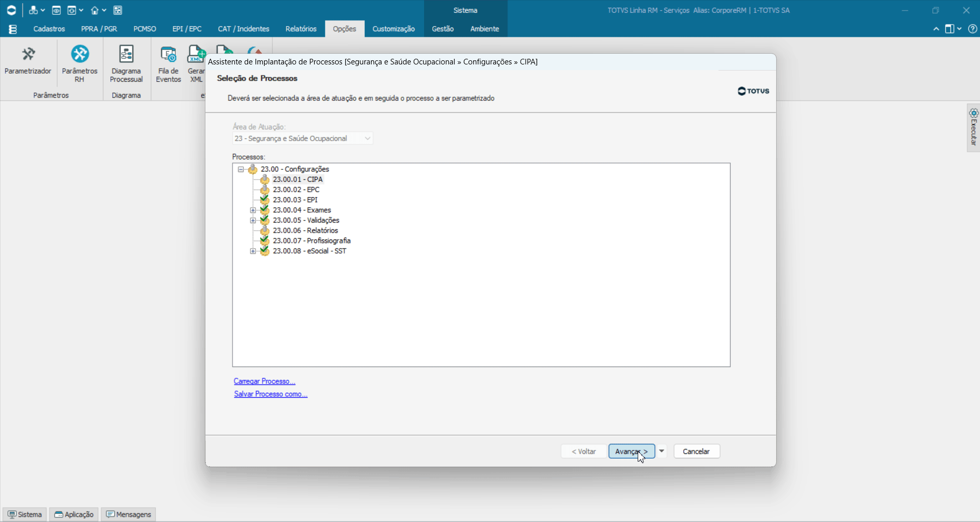
Task: Switch to the Ambiente tab
Action: click(x=484, y=29)
